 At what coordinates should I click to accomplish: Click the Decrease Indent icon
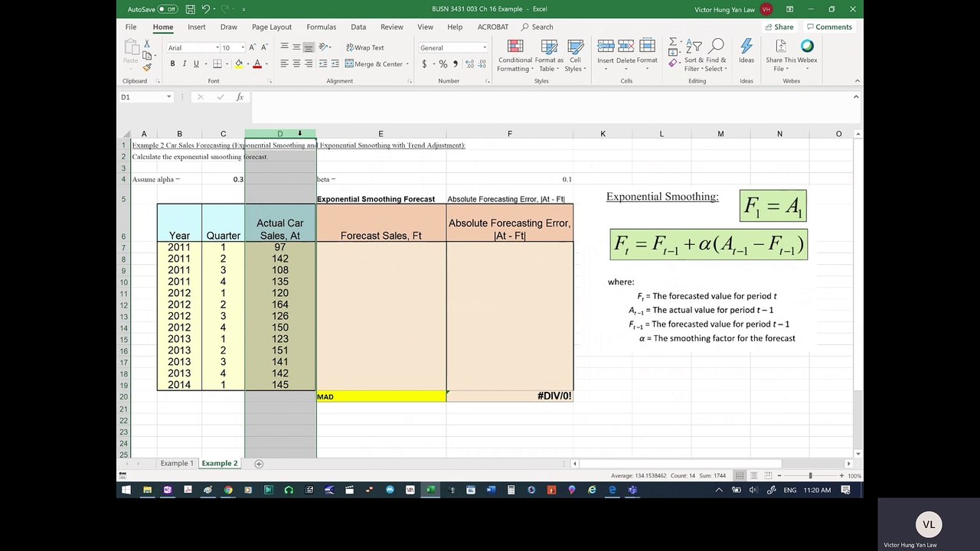[323, 64]
